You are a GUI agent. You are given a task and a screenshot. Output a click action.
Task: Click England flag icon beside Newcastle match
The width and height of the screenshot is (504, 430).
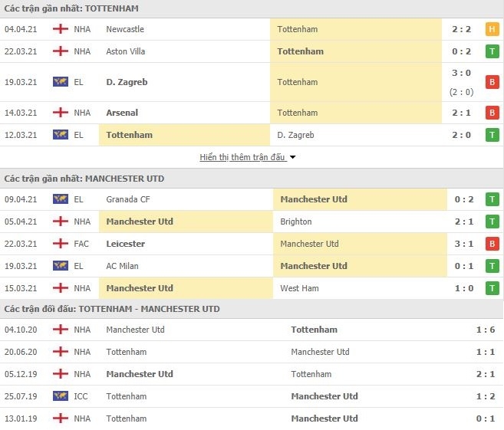61,29
